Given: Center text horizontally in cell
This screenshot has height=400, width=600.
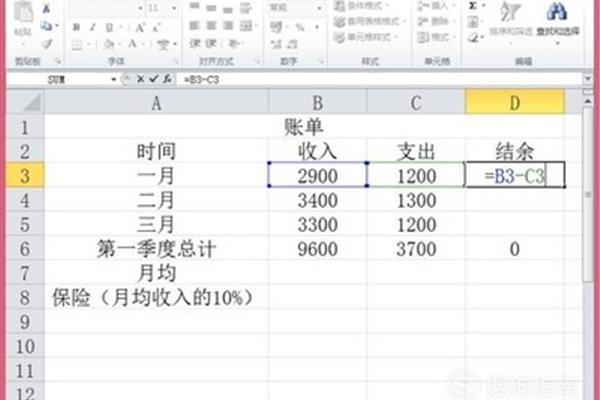Looking at the screenshot, I should 211,26.
